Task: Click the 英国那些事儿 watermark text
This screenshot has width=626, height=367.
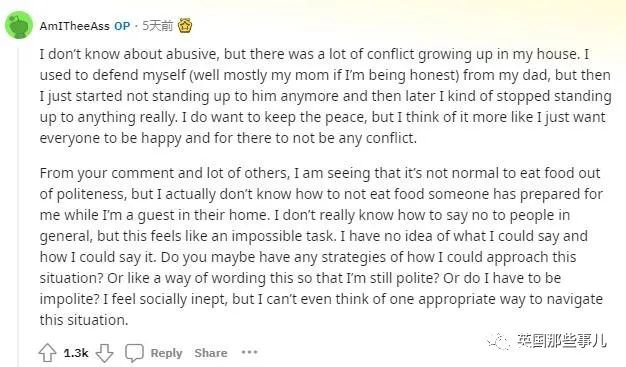Action: coord(562,341)
